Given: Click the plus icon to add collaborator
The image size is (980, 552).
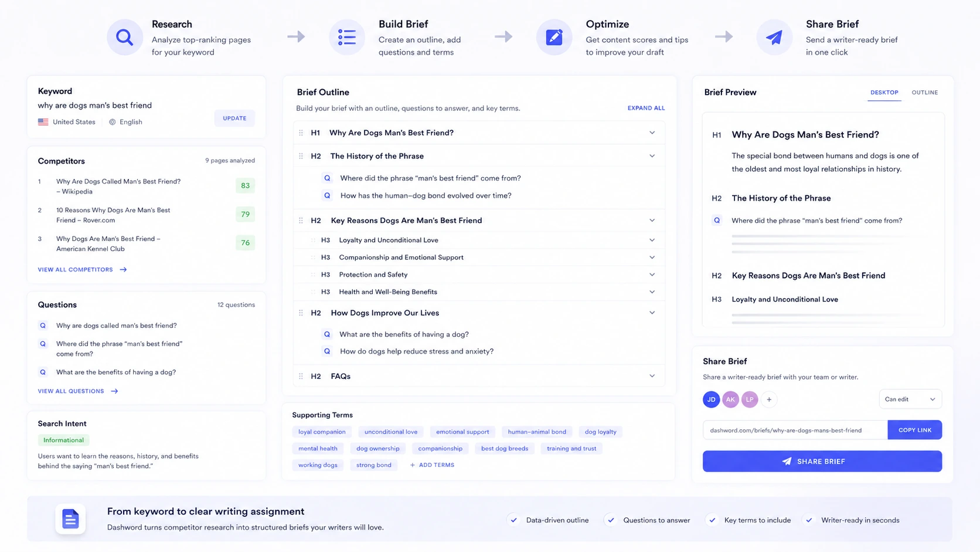Looking at the screenshot, I should point(769,399).
